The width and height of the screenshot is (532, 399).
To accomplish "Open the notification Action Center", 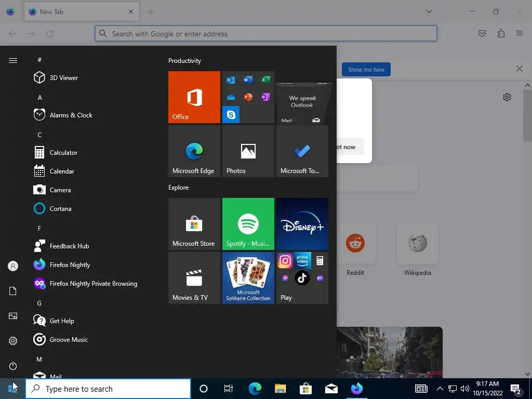I will (x=516, y=389).
